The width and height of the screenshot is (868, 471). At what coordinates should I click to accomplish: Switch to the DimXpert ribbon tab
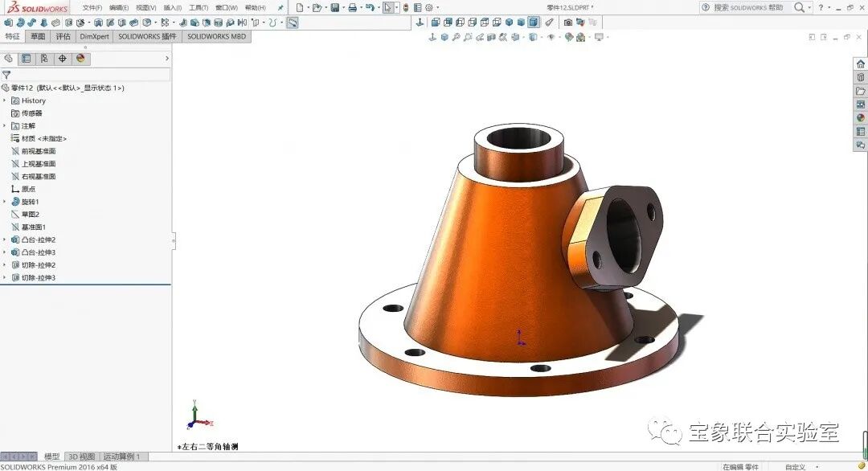pos(94,36)
